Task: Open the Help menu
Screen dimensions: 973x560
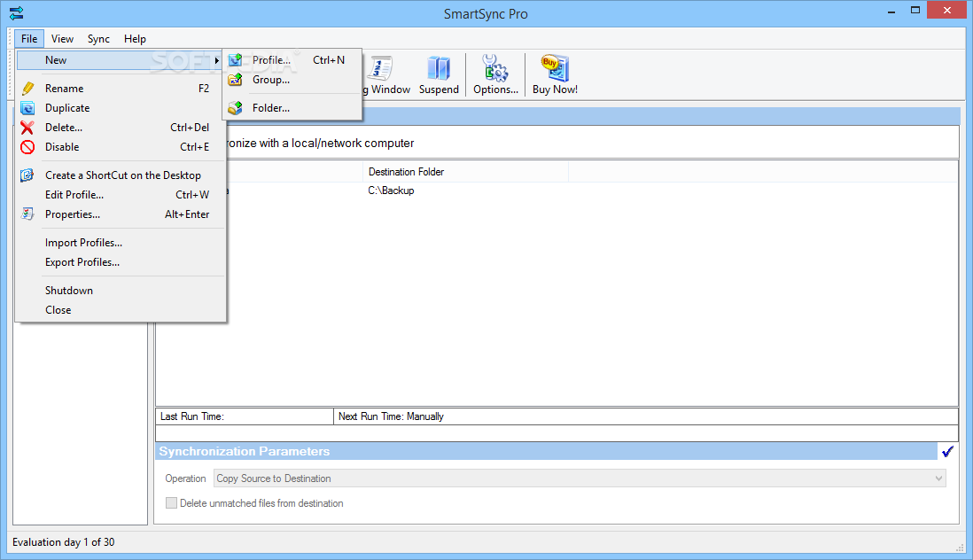Action: (135, 38)
